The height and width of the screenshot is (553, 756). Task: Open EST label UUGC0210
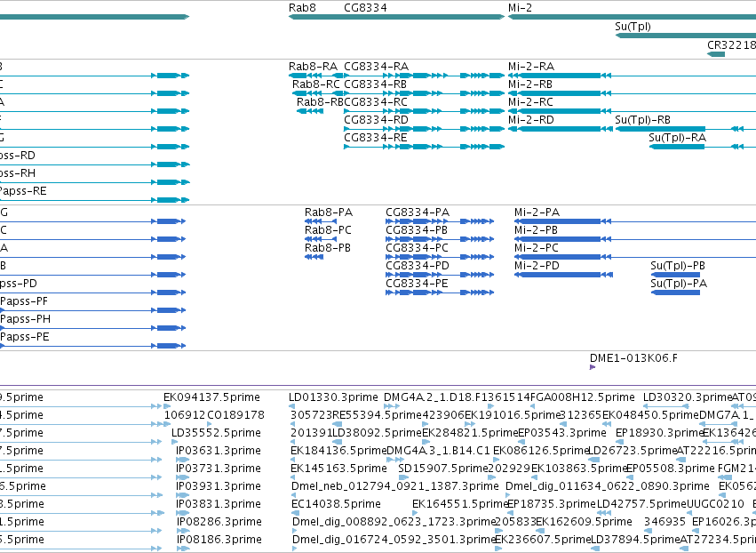click(715, 504)
